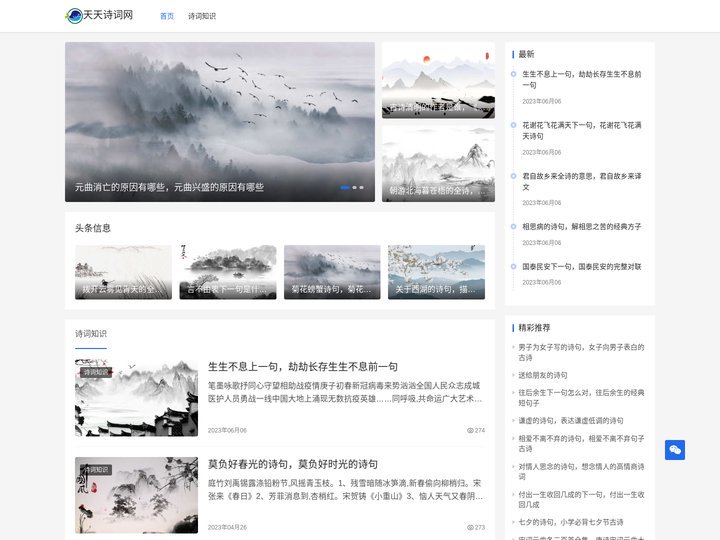This screenshot has height=540, width=720.
Task: Open headline card 拨开云雾见青天
Action: click(124, 272)
